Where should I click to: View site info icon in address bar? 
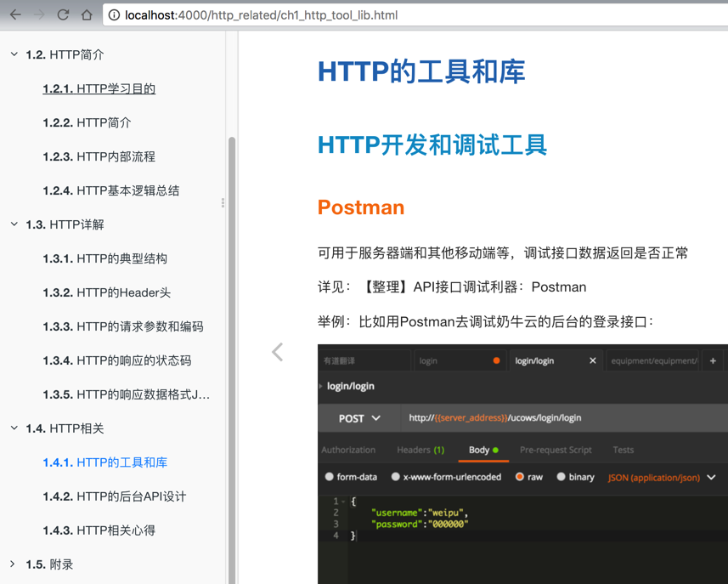114,15
